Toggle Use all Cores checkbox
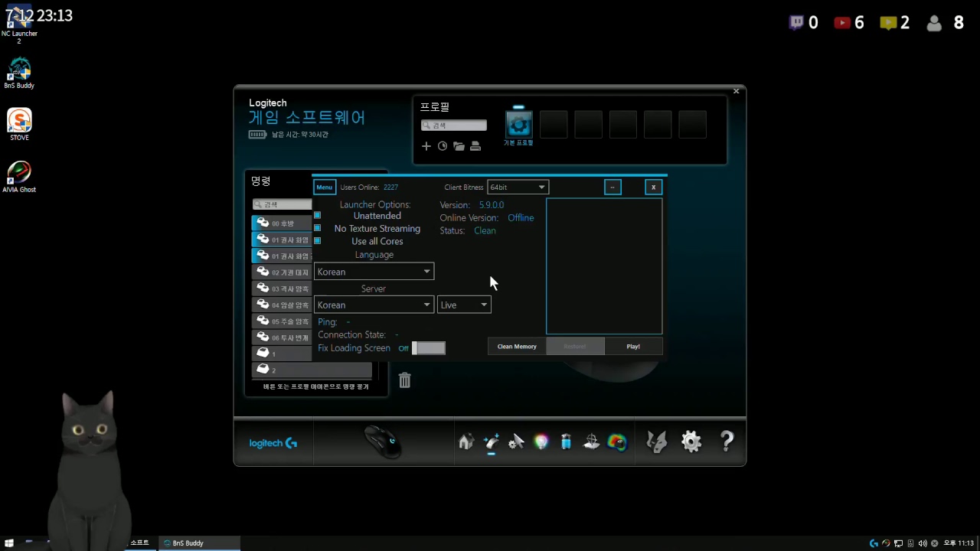 (317, 240)
